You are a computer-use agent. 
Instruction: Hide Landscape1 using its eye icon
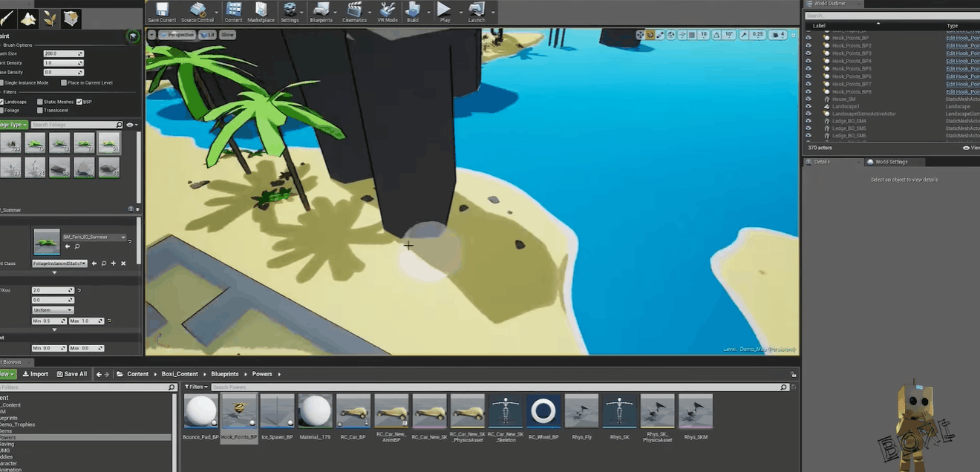808,106
